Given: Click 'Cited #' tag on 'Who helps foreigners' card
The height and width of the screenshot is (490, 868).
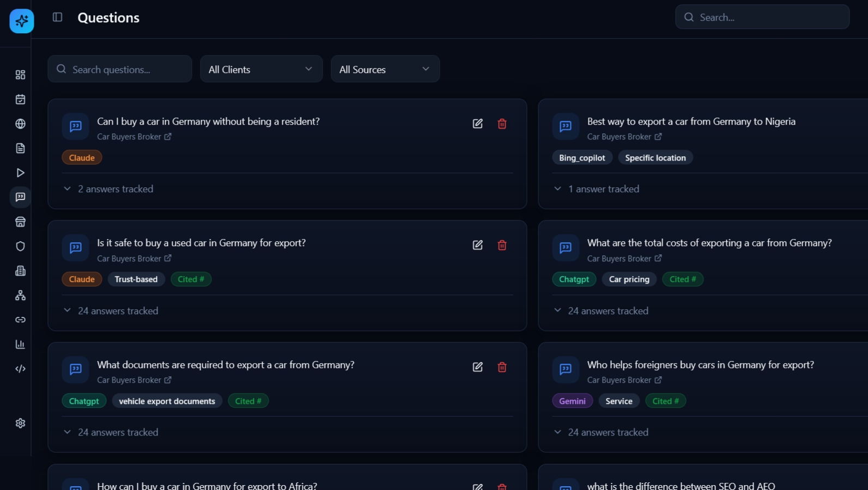Looking at the screenshot, I should [666, 401].
